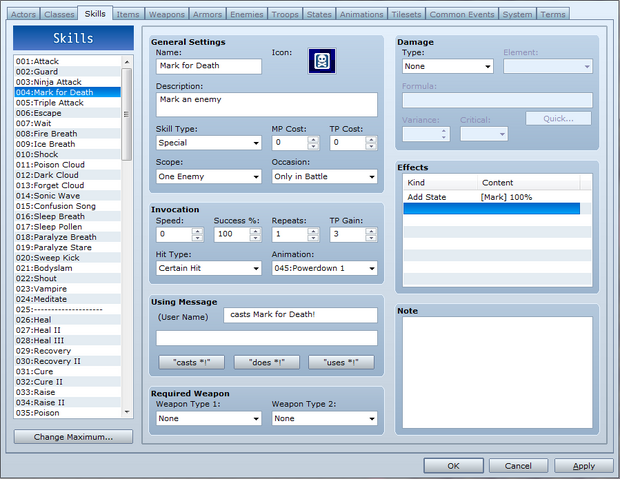Screen dimensions: 620x479
Task: Open the Animation dropdown
Action: 324,268
